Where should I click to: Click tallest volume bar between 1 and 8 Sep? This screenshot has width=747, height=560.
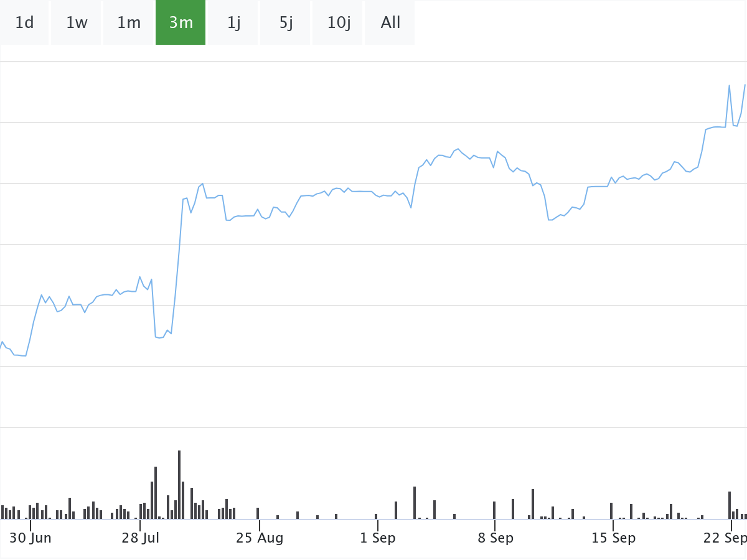tap(415, 503)
